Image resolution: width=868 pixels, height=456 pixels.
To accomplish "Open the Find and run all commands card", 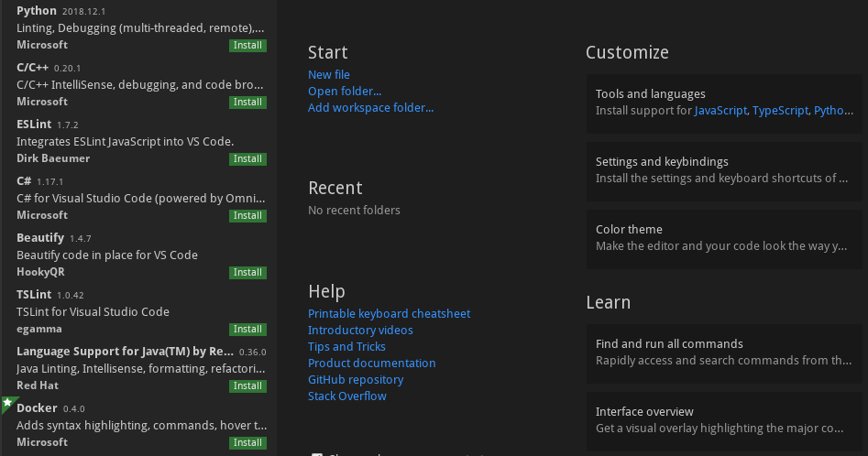I will click(724, 353).
